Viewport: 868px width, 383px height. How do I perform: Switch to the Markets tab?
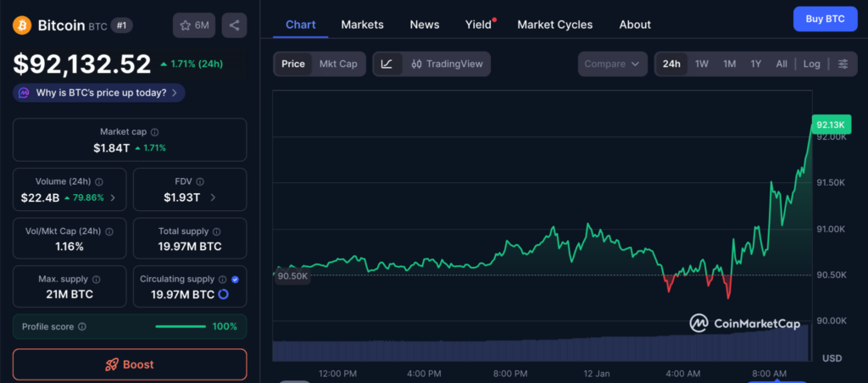362,25
